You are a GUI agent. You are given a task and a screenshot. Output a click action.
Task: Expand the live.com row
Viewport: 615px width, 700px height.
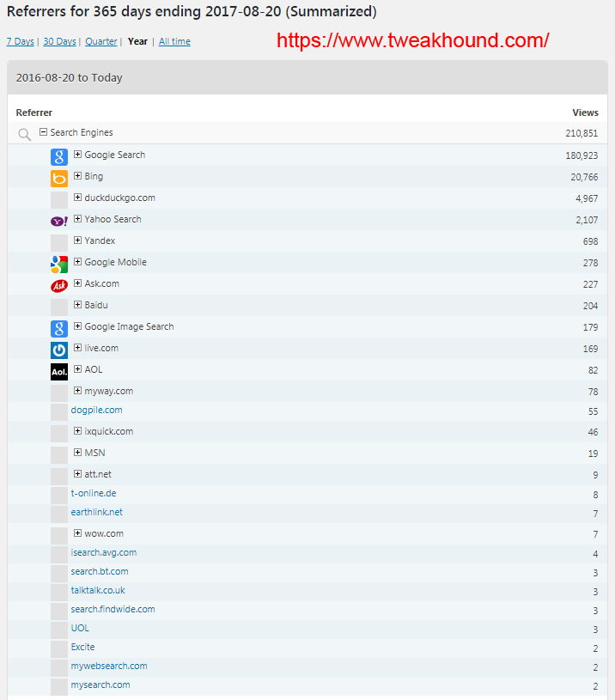[77, 347]
